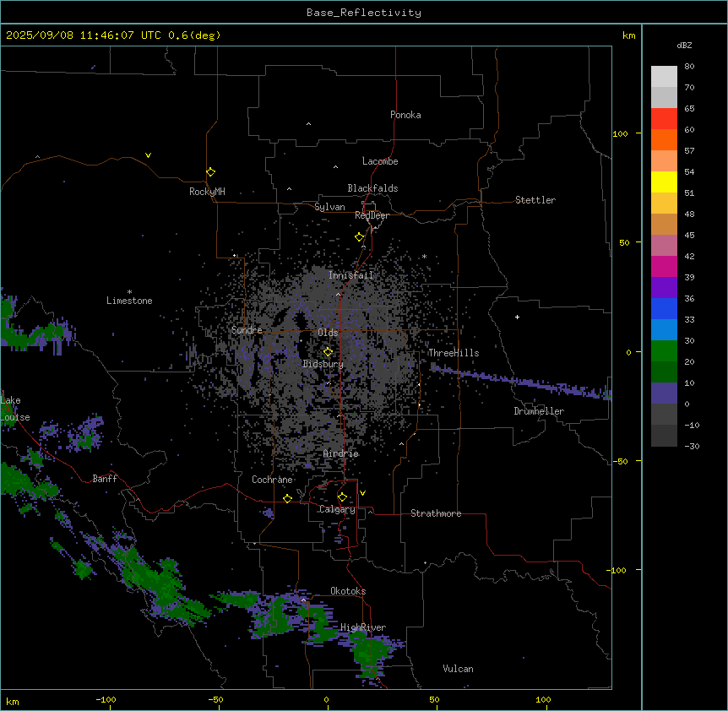This screenshot has height=711, width=728.
Task: Click the Limestone label
Action: [129, 301]
